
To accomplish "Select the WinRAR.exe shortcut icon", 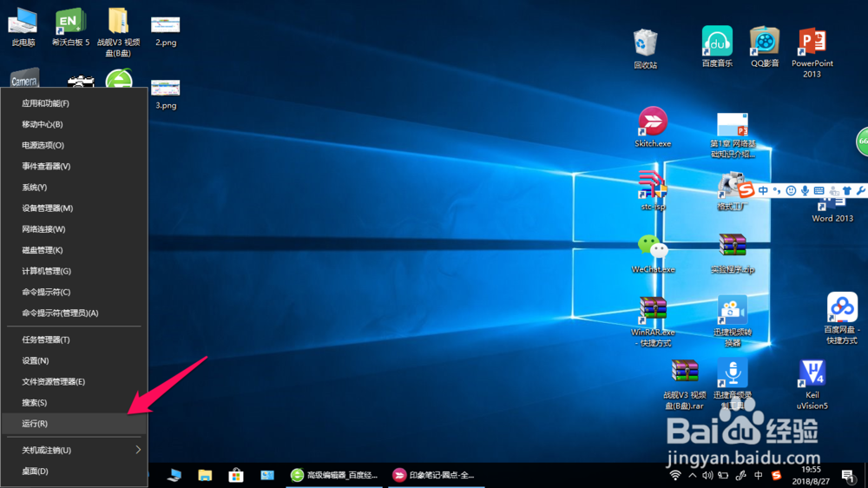I will point(653,322).
